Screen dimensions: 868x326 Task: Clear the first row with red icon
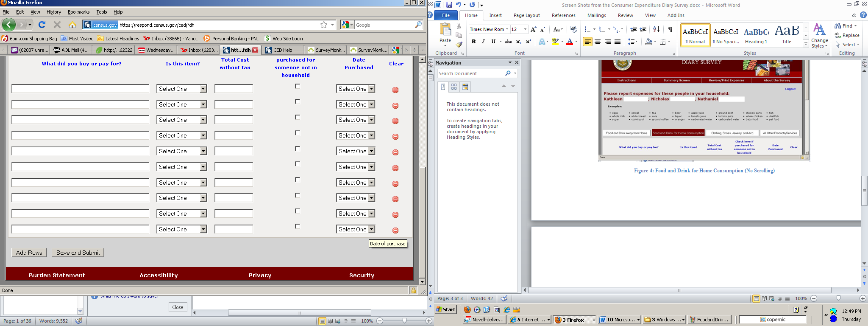(x=395, y=90)
